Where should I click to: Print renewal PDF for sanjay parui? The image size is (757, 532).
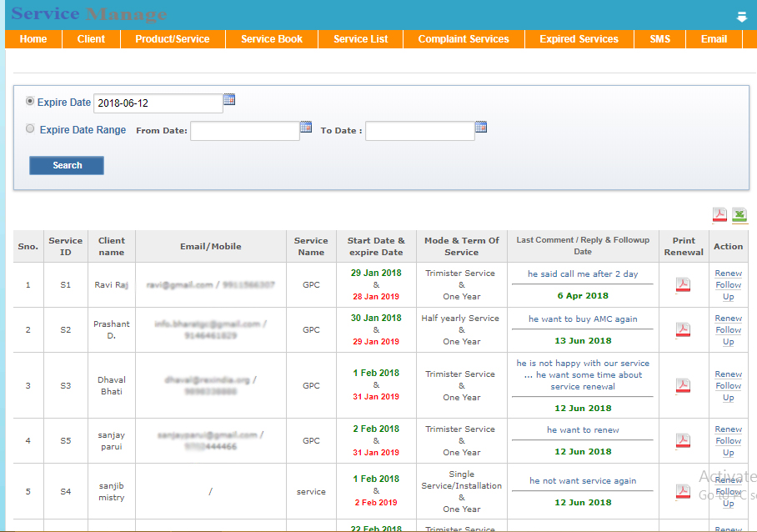click(x=683, y=440)
